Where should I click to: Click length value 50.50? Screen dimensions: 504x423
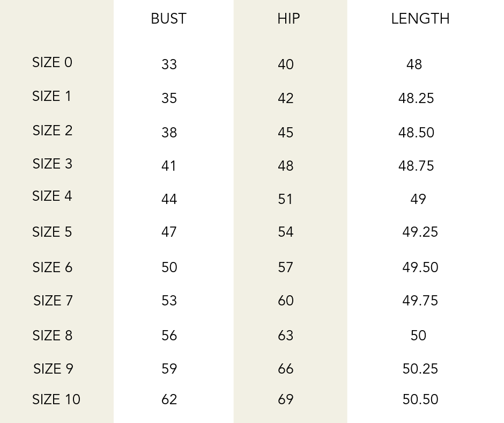tap(420, 400)
